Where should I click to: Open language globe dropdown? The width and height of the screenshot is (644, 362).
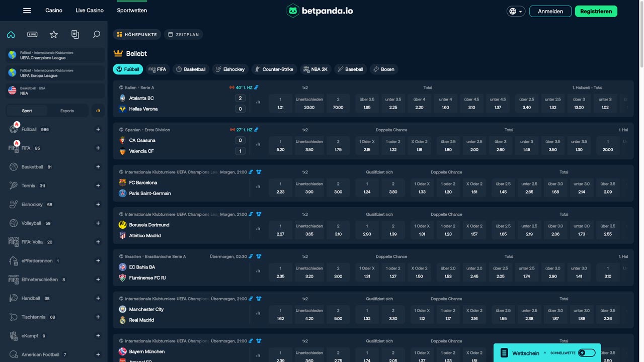tap(516, 11)
